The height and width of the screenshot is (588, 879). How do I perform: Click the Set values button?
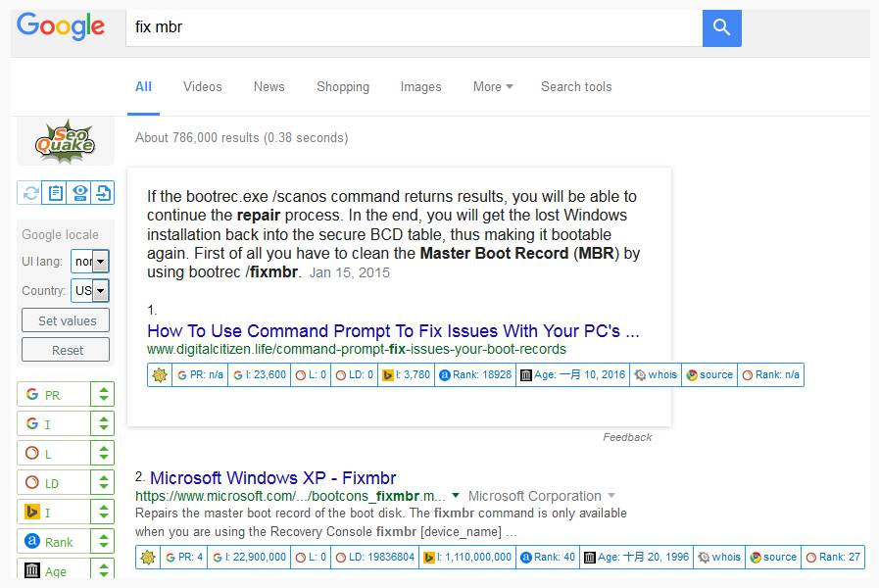point(66,320)
